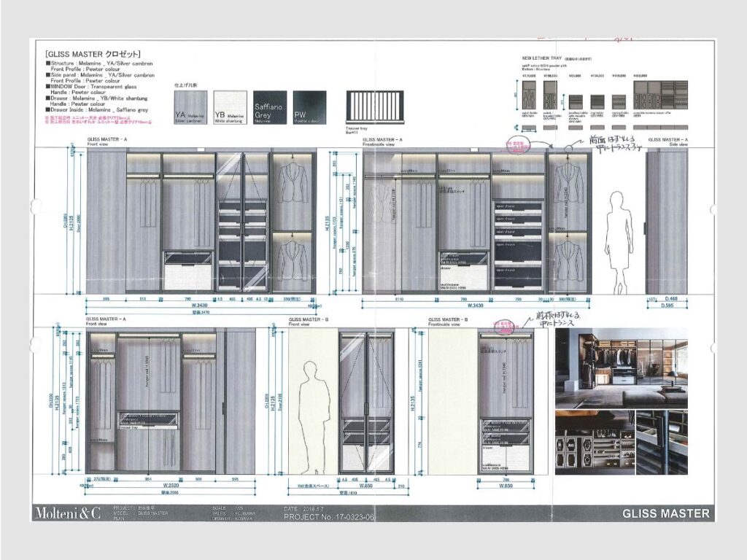Click the 'W.3430' dimension under first front view
The width and height of the screenshot is (747, 560).
point(201,306)
